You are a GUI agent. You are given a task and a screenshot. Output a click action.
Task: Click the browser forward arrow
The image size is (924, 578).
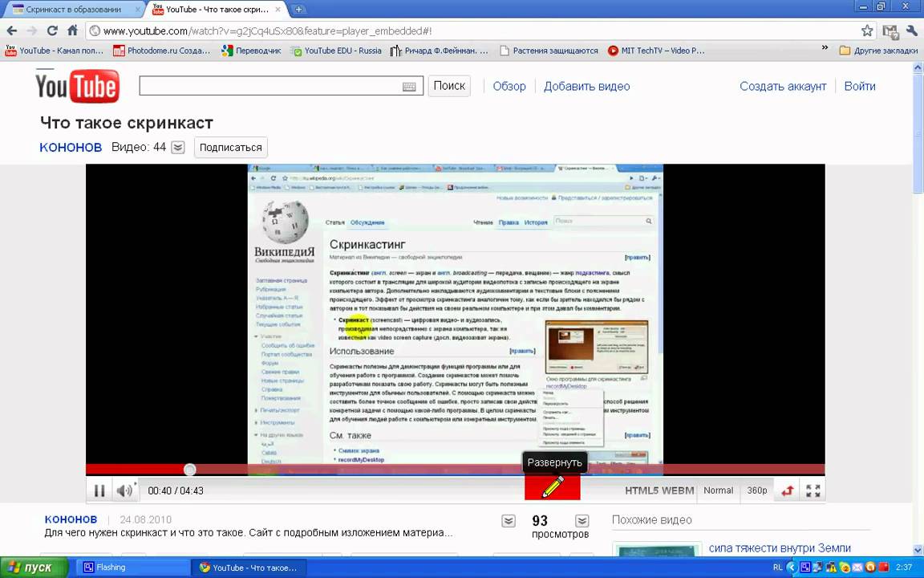[x=32, y=31]
